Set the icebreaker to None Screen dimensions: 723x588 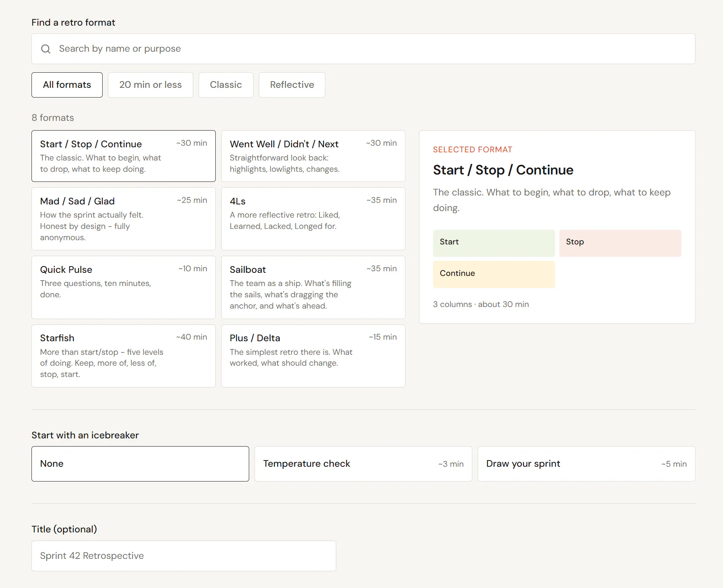tap(140, 464)
